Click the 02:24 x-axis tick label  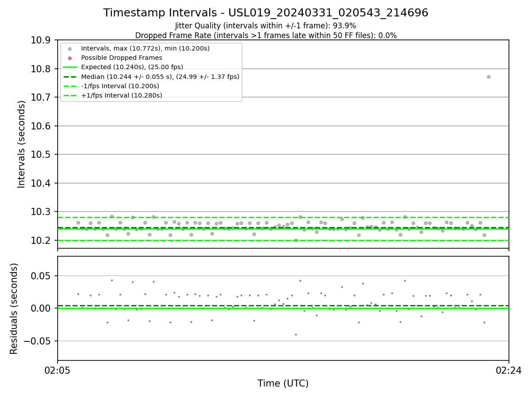509,370
